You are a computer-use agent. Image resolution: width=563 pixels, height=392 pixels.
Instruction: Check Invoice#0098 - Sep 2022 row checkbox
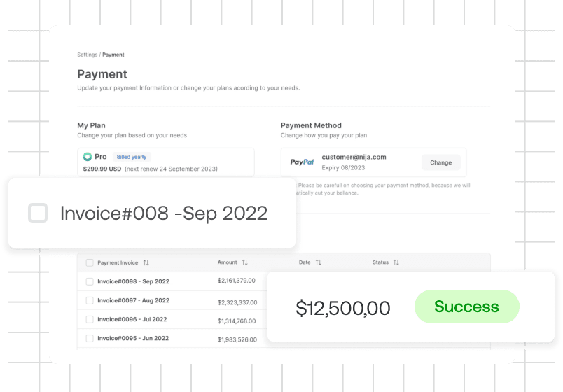[90, 281]
